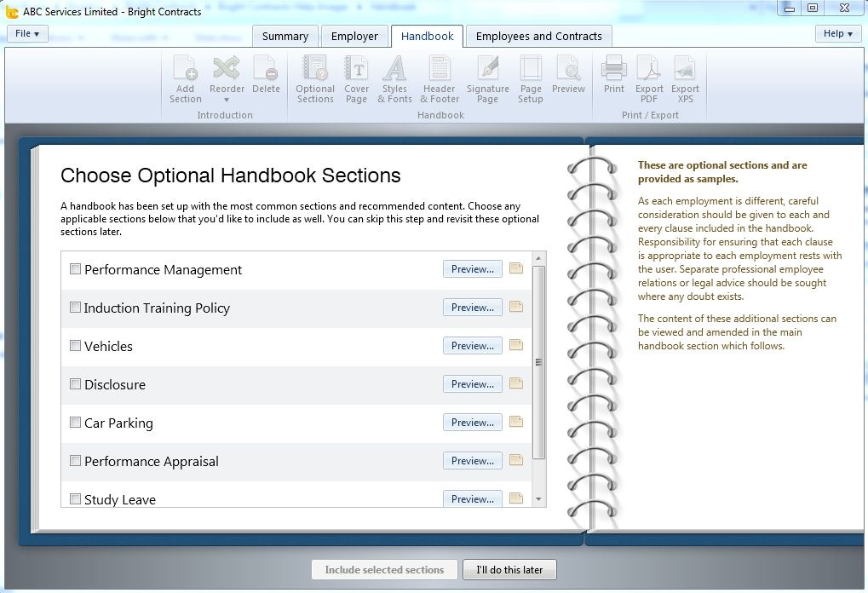Maximize the Bright Contracts window
The height and width of the screenshot is (593, 868).
point(813,8)
